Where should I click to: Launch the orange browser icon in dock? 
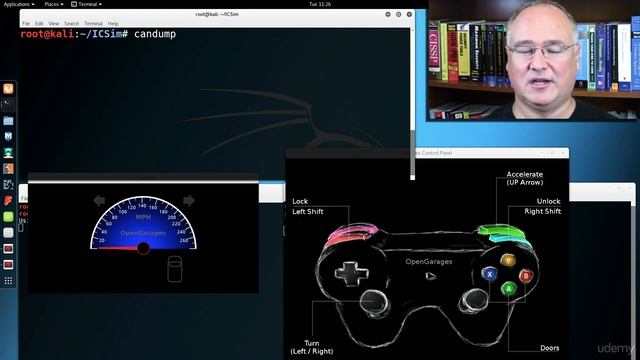(x=8, y=89)
